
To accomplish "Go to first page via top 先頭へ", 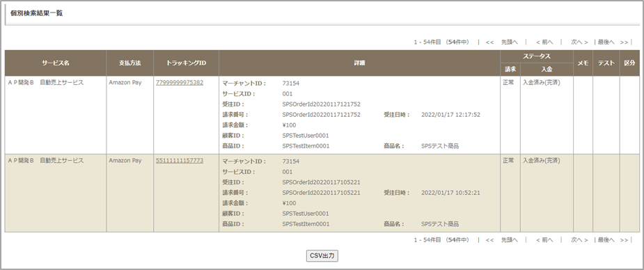I will pyautogui.click(x=510, y=42).
